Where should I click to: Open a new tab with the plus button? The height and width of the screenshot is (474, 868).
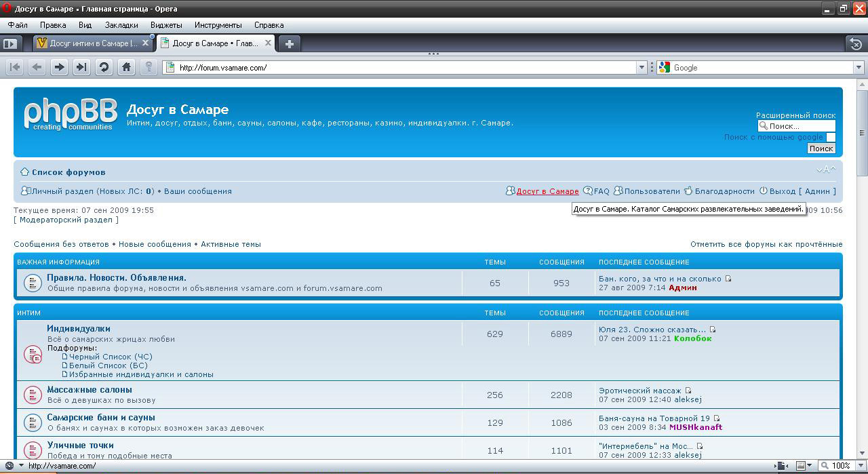pos(290,43)
